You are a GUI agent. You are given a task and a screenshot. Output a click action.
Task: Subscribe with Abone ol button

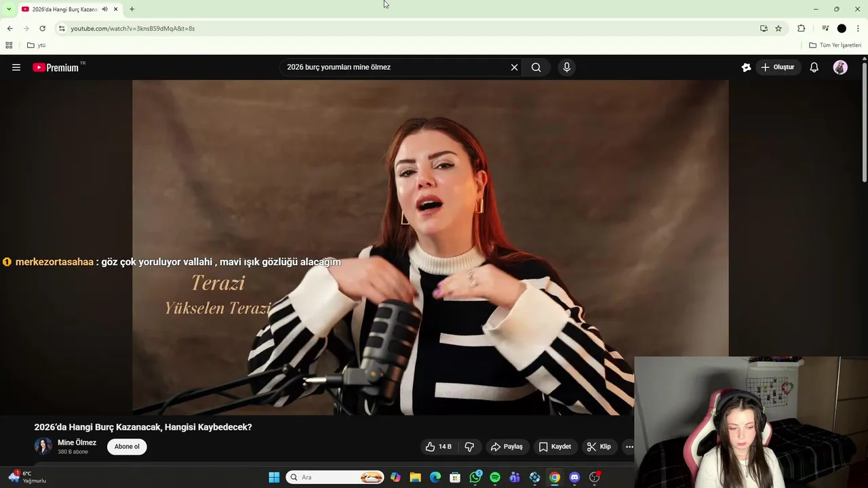tap(127, 447)
